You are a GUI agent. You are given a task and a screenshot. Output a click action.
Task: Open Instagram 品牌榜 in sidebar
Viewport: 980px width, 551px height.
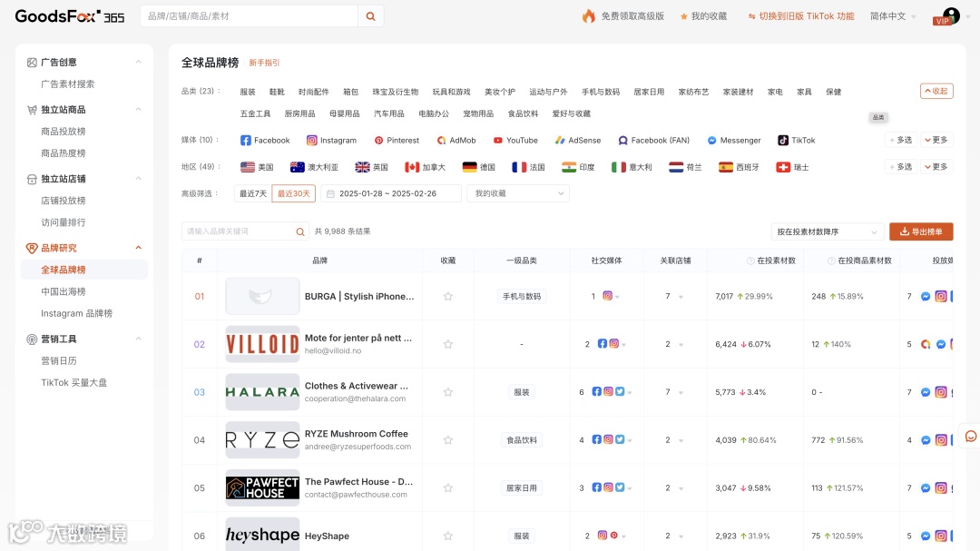pyautogui.click(x=77, y=313)
